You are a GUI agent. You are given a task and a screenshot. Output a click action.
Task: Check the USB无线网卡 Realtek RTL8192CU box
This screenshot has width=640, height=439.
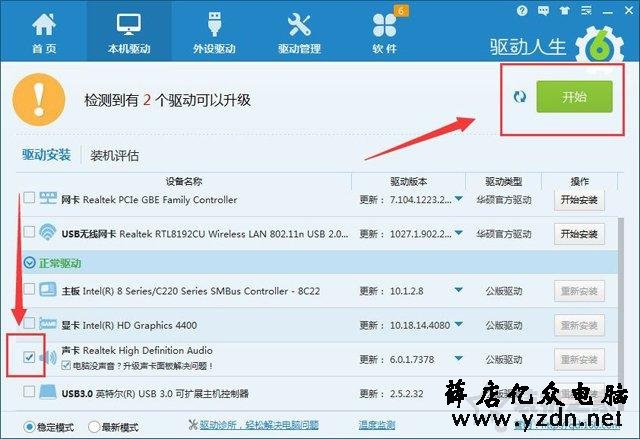[29, 232]
